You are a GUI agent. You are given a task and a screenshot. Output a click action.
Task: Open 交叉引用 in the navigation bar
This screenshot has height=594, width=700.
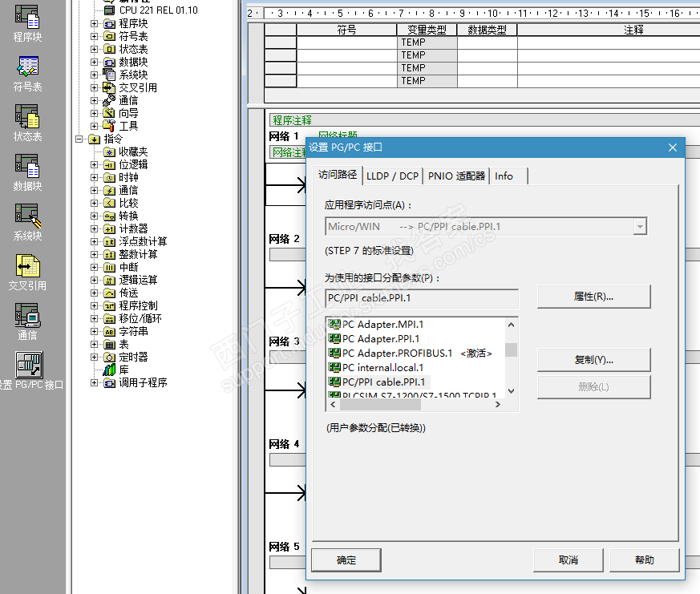(27, 273)
